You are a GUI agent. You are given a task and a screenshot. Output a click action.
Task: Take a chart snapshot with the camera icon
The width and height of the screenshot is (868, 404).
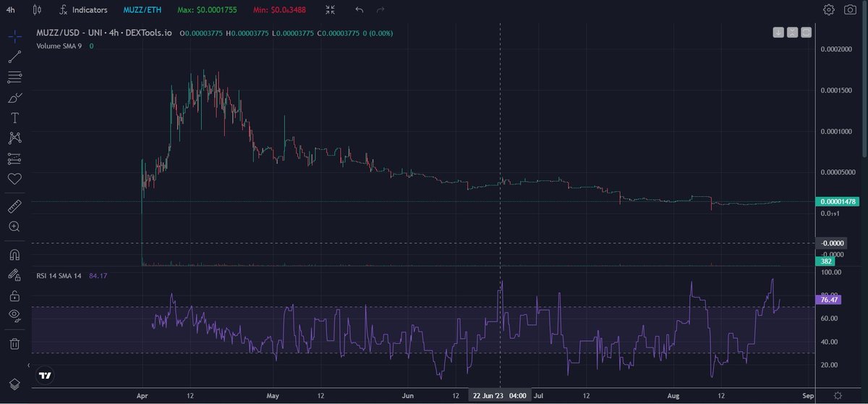850,10
